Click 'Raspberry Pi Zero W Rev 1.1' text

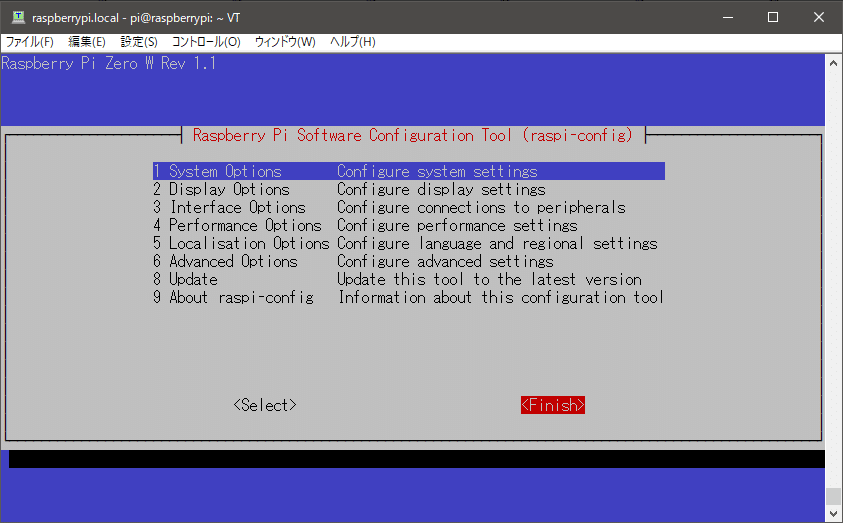point(109,63)
